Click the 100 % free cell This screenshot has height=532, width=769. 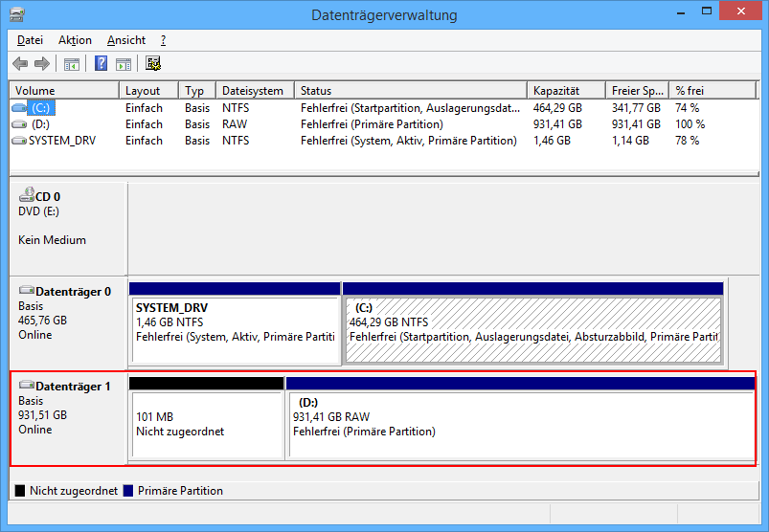[690, 124]
